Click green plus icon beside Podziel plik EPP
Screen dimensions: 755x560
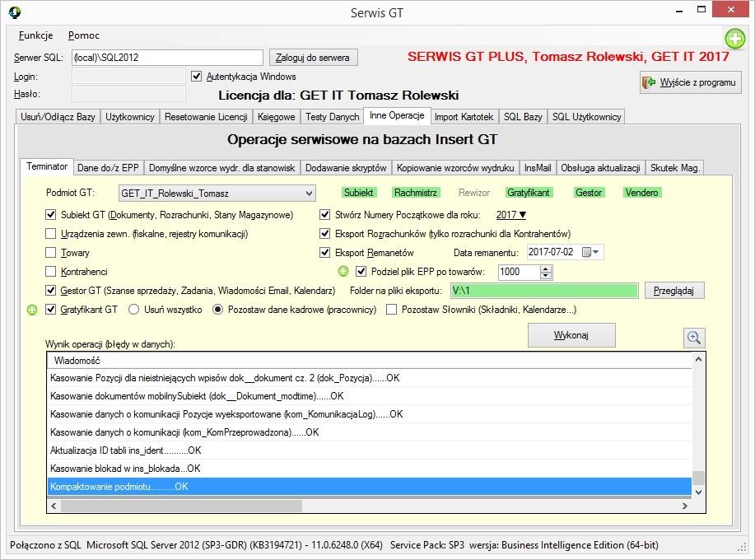tap(343, 272)
